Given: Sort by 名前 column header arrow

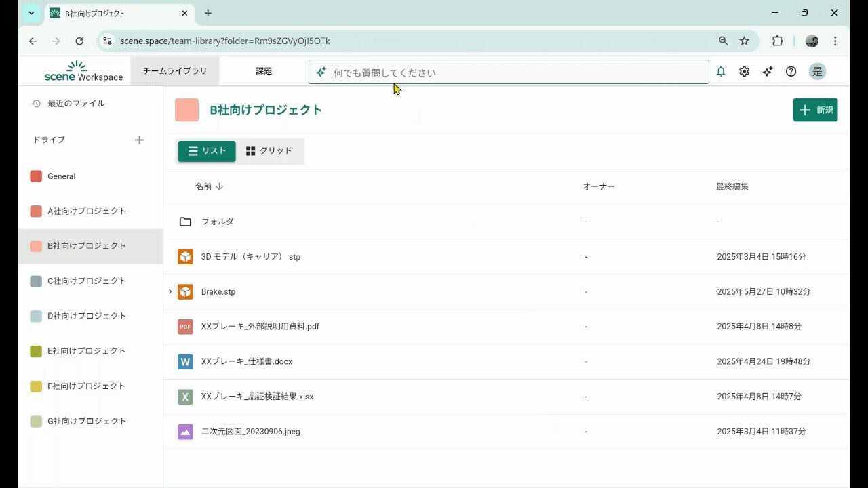Looking at the screenshot, I should (x=219, y=186).
